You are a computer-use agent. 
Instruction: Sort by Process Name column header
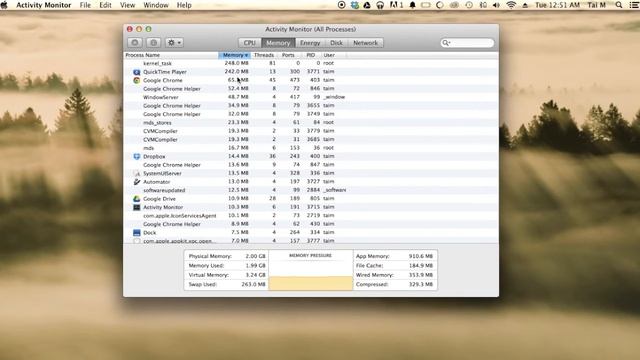click(x=171, y=55)
